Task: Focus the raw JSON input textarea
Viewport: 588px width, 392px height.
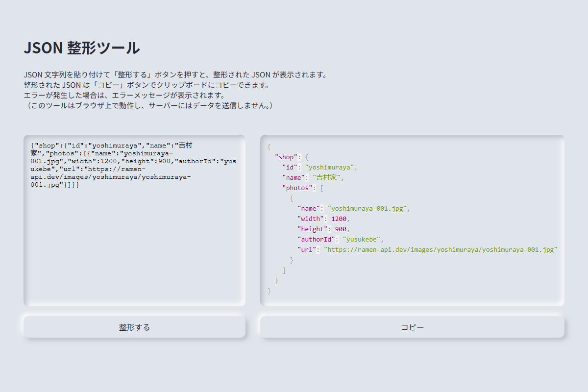Action: (x=134, y=220)
